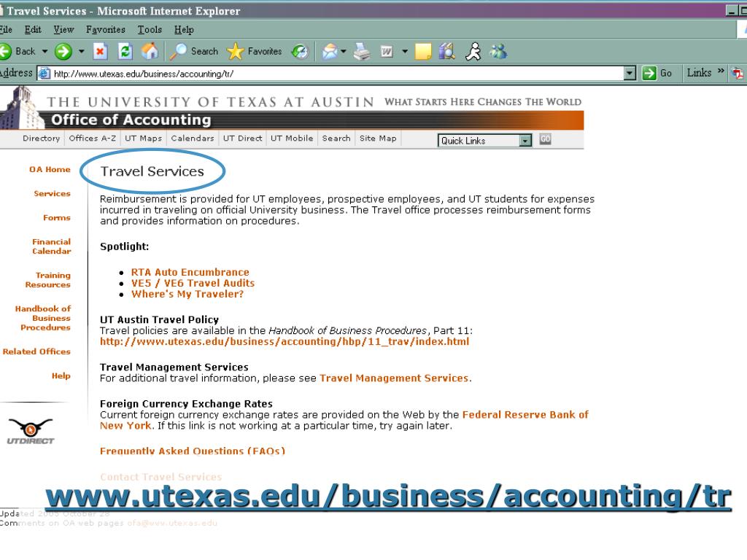Open the UT Mobile link
This screenshot has height=560, width=747.
pyautogui.click(x=292, y=138)
